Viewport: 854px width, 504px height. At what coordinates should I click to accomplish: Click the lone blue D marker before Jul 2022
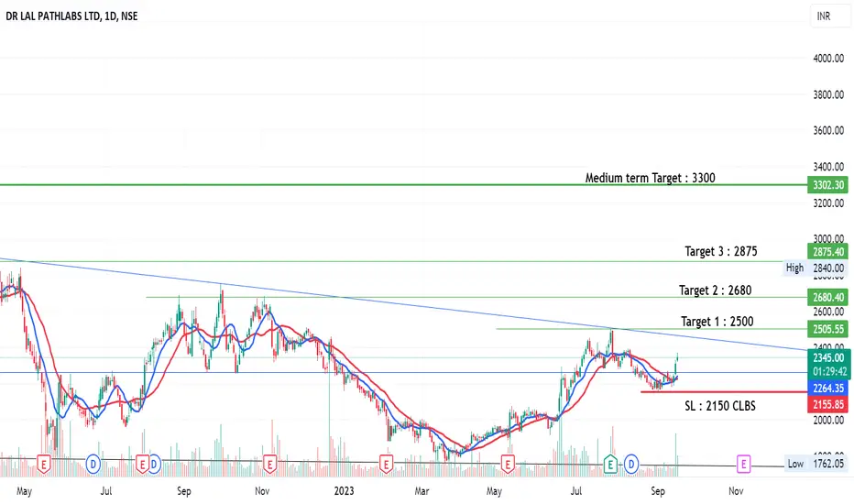(93, 465)
